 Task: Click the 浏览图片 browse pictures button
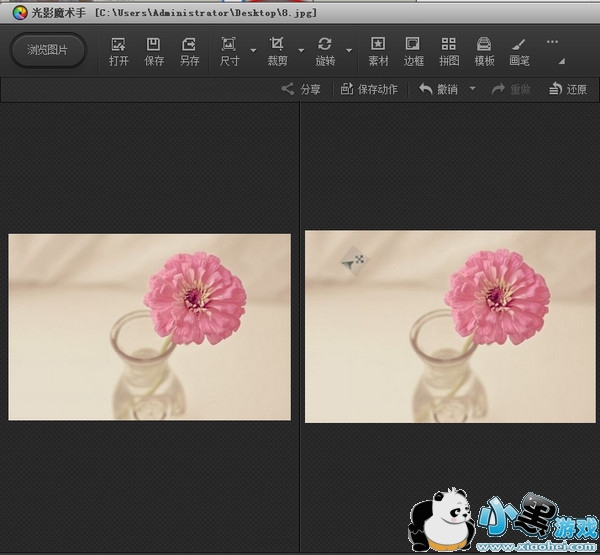coord(48,50)
